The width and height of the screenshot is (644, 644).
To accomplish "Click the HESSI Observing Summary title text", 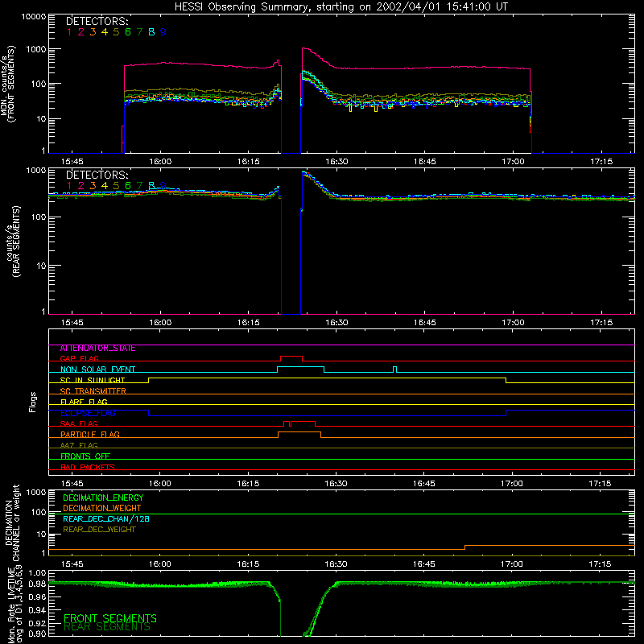I will coord(341,7).
